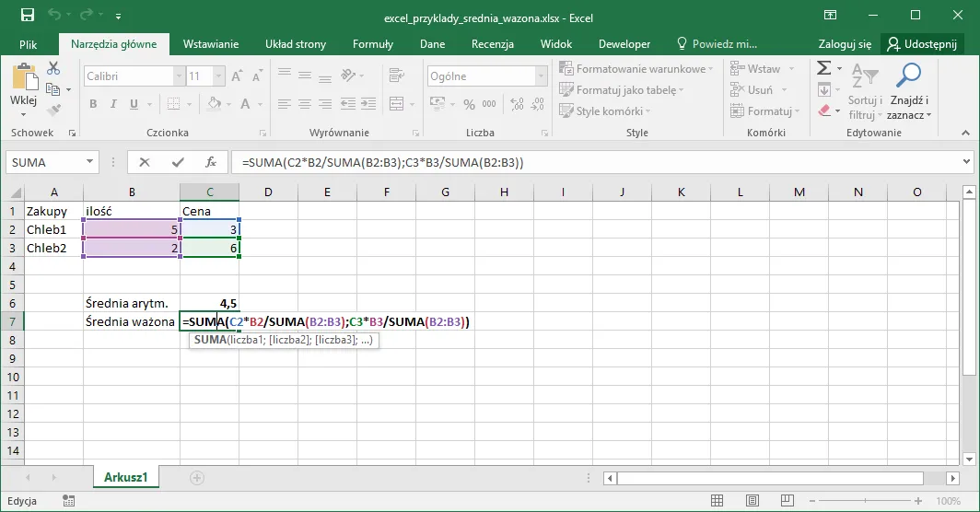The width and height of the screenshot is (980, 512).
Task: Increase font size with the large A icon
Action: tap(237, 76)
